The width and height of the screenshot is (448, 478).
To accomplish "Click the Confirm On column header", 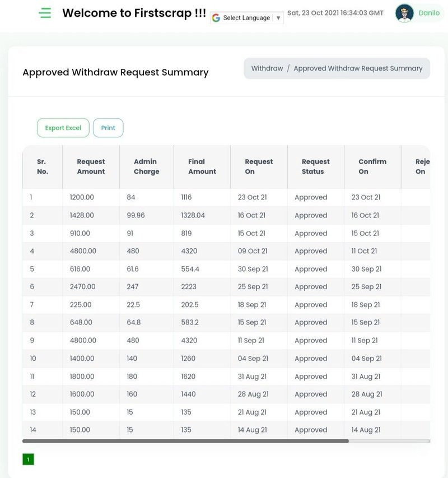I will pyautogui.click(x=372, y=166).
